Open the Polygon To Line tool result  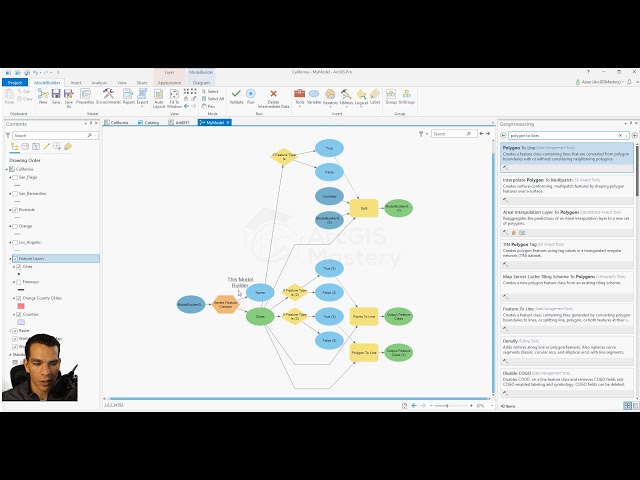coord(567,157)
